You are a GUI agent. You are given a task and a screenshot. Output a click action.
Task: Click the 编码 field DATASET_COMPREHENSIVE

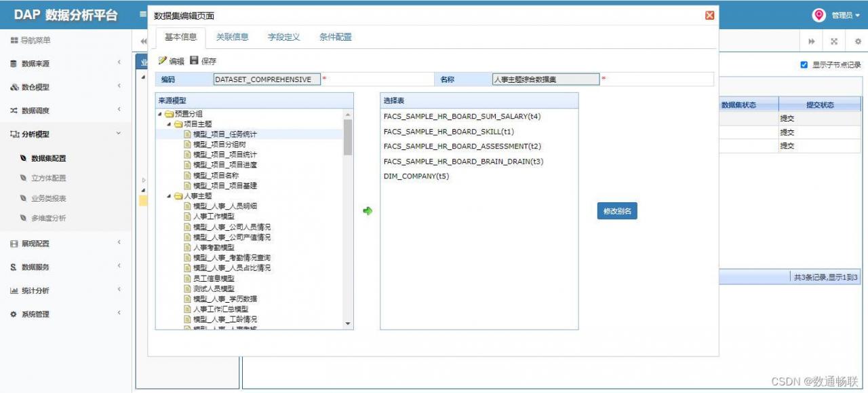(266, 79)
